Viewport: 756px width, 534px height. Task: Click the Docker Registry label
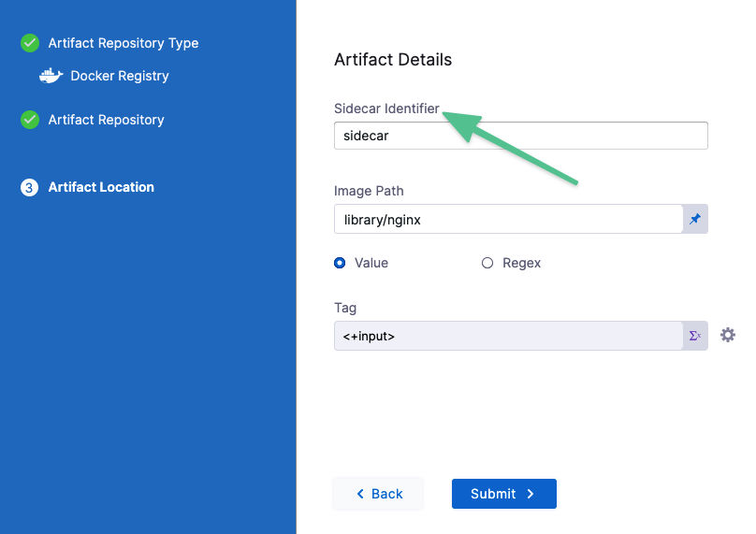point(120,76)
